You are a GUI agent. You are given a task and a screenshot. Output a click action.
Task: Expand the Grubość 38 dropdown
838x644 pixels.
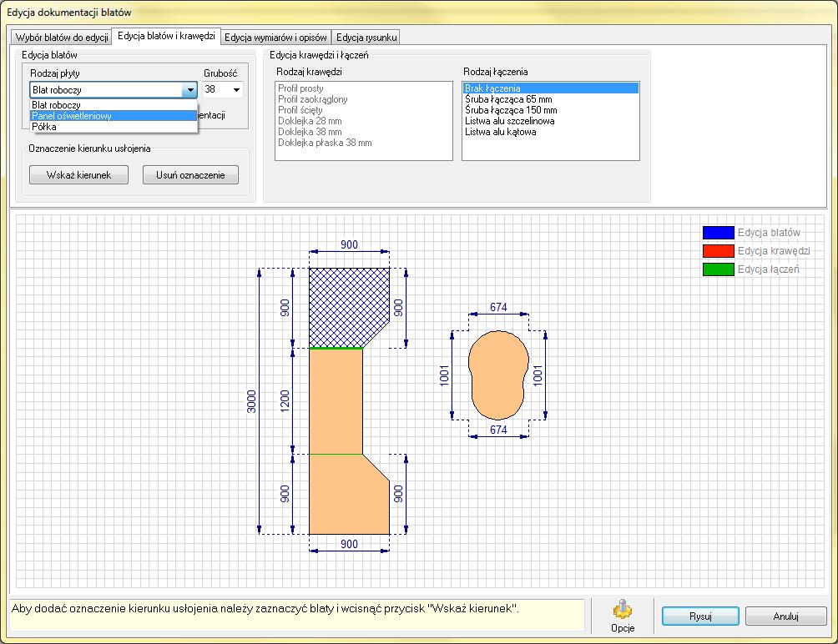point(236,90)
